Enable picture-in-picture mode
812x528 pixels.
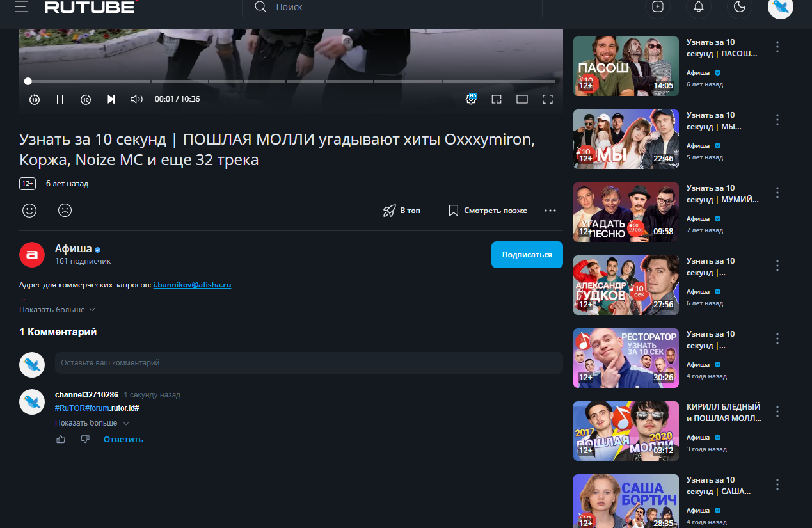pos(497,99)
